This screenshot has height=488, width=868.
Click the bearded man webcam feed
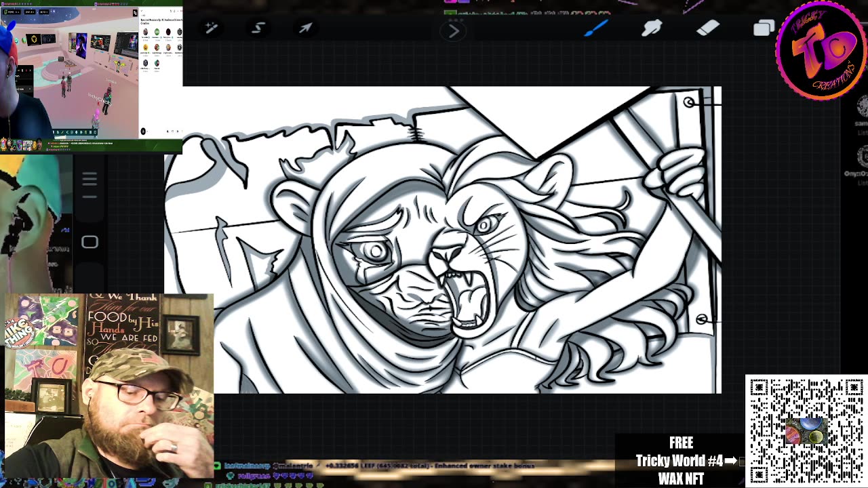tap(108, 386)
